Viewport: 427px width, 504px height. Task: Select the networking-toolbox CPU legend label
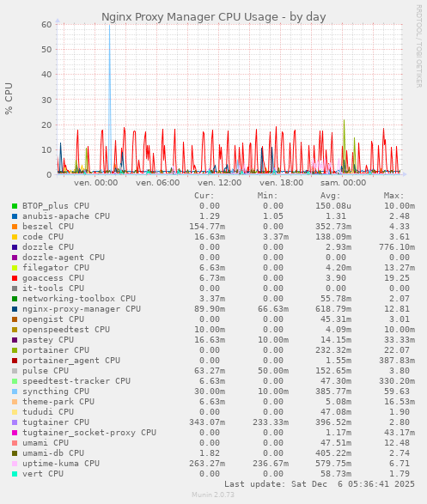tap(79, 298)
